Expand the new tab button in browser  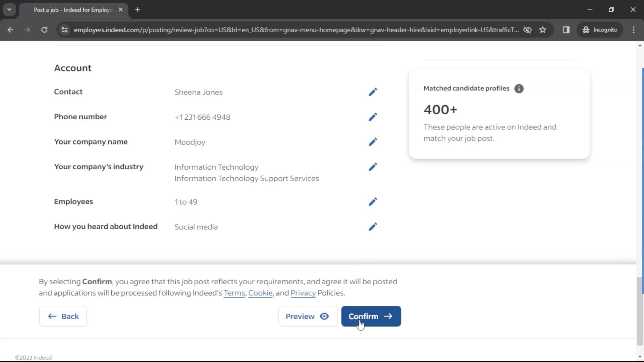point(137,10)
